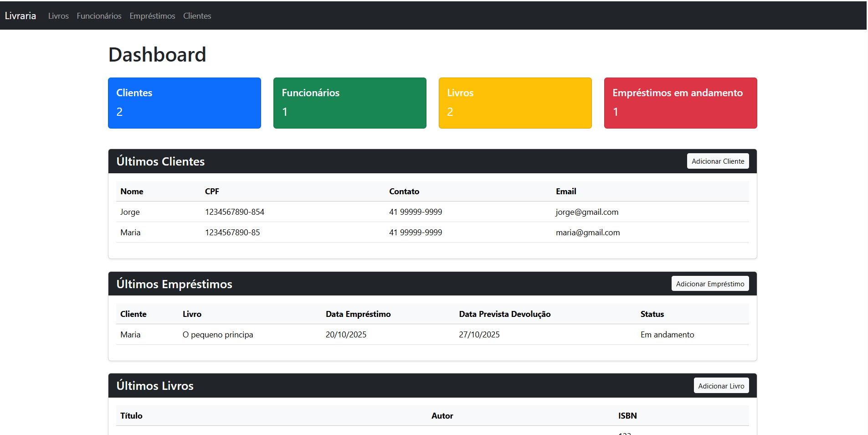Click the Data Prevista Devolução column header
Image resolution: width=868 pixels, height=435 pixels.
[x=504, y=314]
